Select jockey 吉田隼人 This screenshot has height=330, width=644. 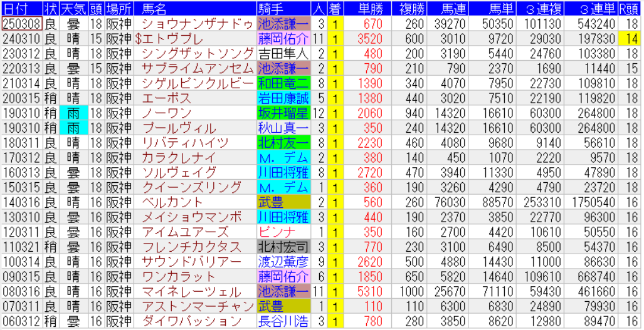[x=283, y=54]
